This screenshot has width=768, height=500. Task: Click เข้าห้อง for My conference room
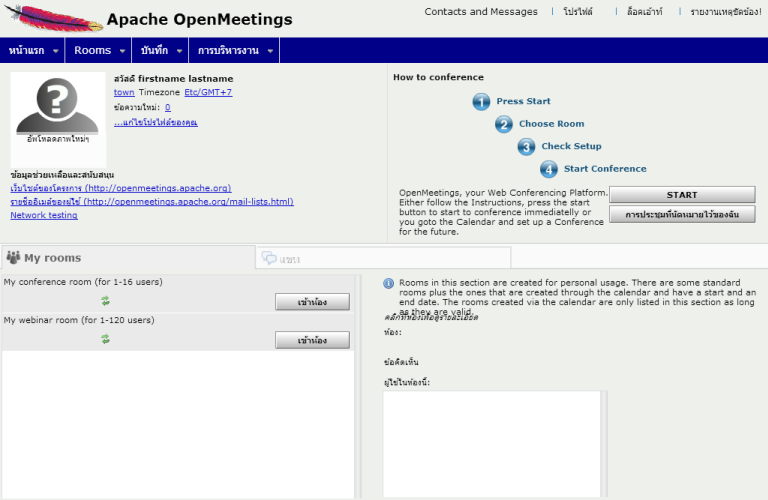tap(312, 302)
